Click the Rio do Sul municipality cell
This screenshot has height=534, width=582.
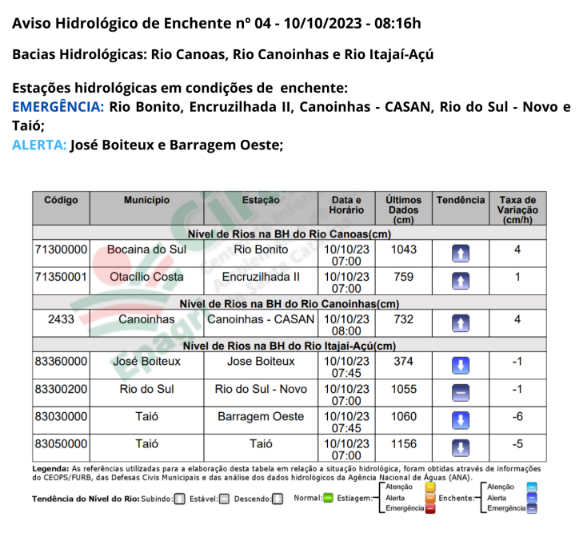(x=147, y=393)
